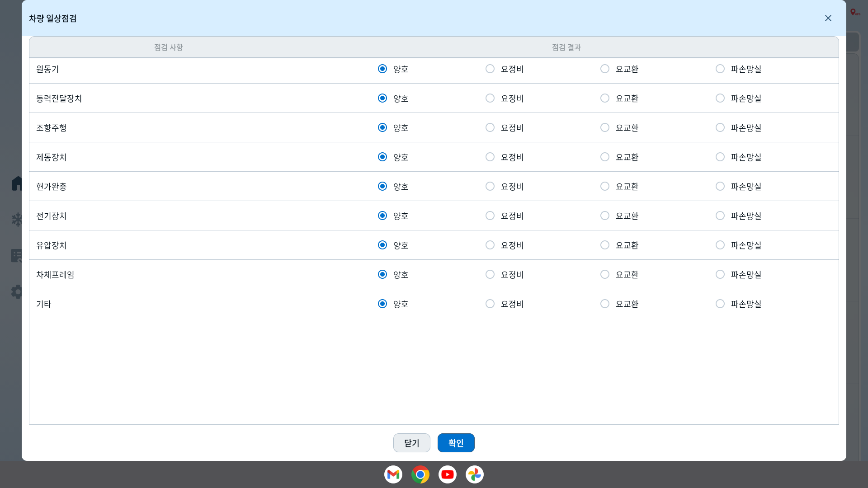Launch the Chrome browser from the taskbar
This screenshot has width=868, height=488.
click(x=420, y=474)
